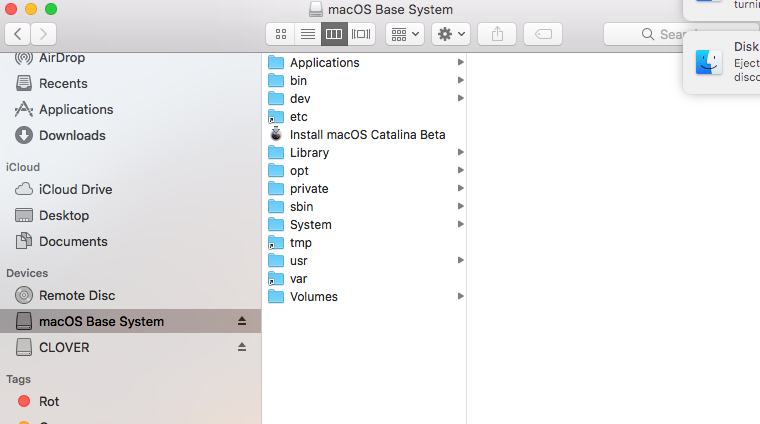760x424 pixels.
Task: Select iCloud Drive in sidebar
Action: click(x=75, y=189)
